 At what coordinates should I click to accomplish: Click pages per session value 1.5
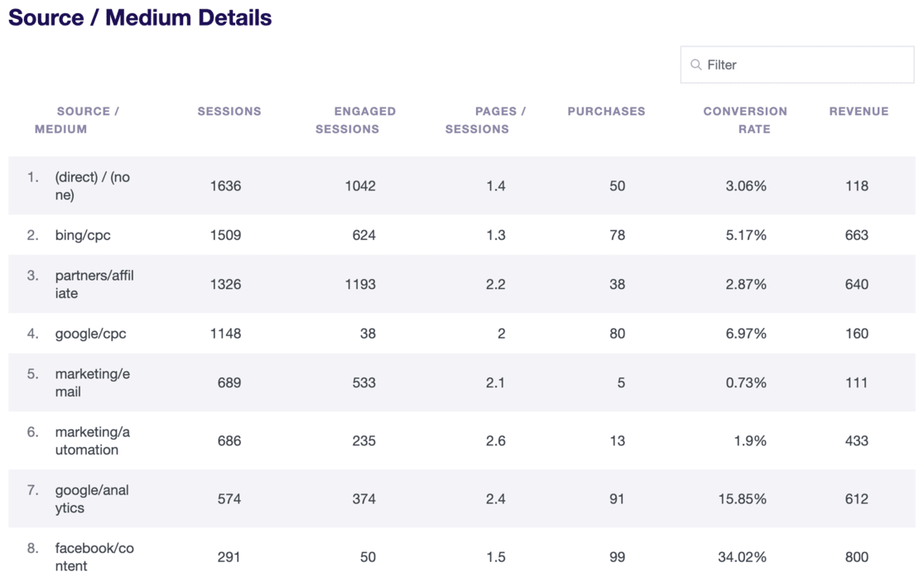[496, 557]
